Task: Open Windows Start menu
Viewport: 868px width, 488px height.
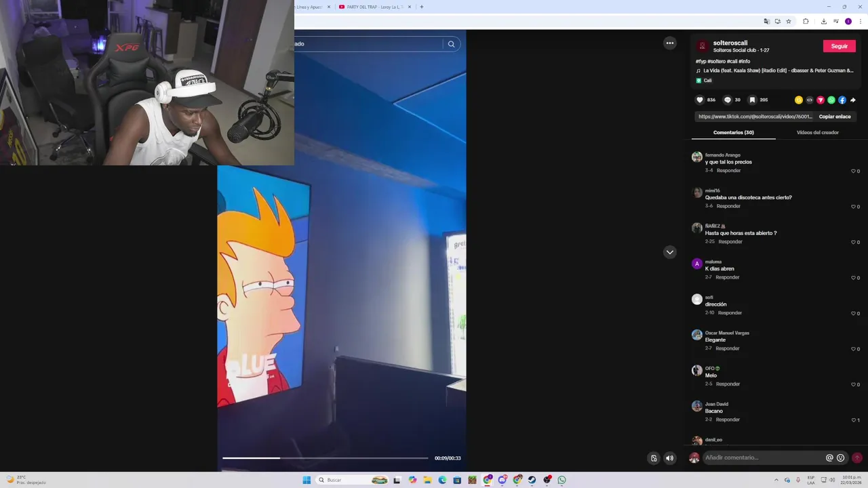Action: pyautogui.click(x=307, y=480)
